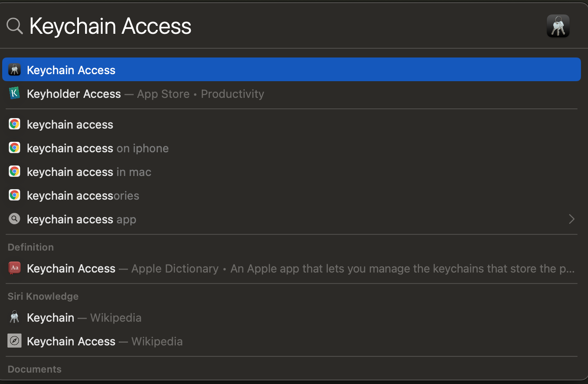This screenshot has width=588, height=384.
Task: Choose 'keychain access in mac' suggestion
Action: pos(292,172)
